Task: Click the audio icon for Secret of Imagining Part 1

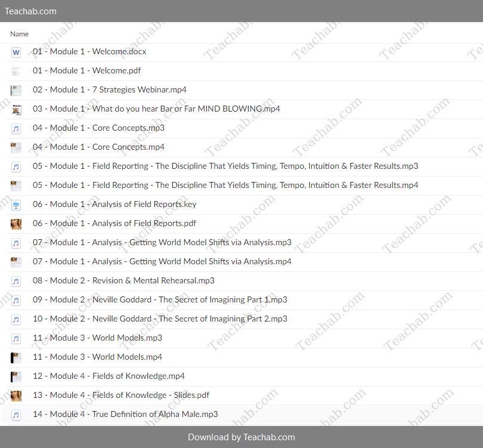Action: click(16, 301)
